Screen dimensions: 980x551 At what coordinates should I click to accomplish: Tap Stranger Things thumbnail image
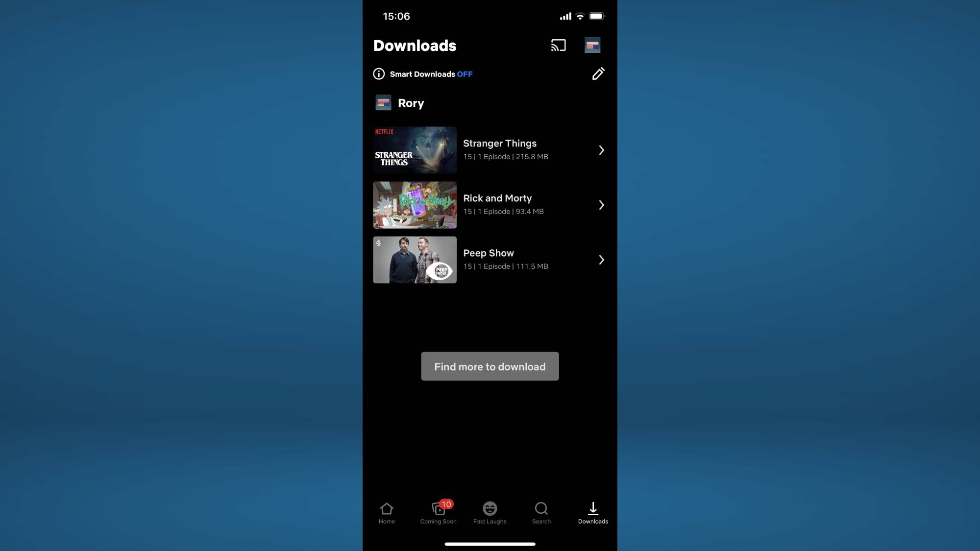coord(416,149)
